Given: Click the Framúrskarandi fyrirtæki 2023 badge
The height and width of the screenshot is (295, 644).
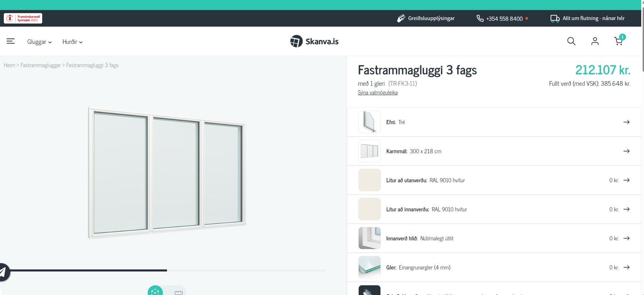Looking at the screenshot, I should coord(23,18).
